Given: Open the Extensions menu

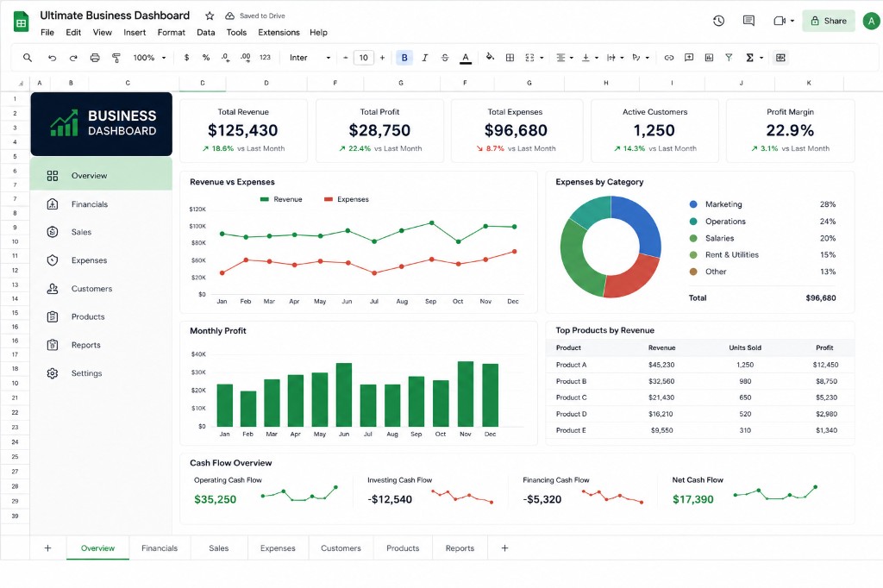Looking at the screenshot, I should 279,33.
